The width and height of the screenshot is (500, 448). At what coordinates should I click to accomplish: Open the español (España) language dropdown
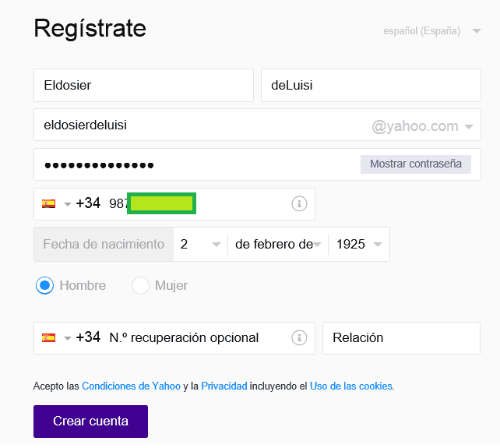coord(432,32)
